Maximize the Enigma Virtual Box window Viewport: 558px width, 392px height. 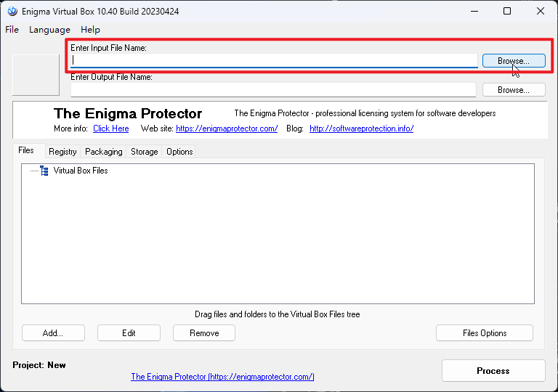pos(507,12)
